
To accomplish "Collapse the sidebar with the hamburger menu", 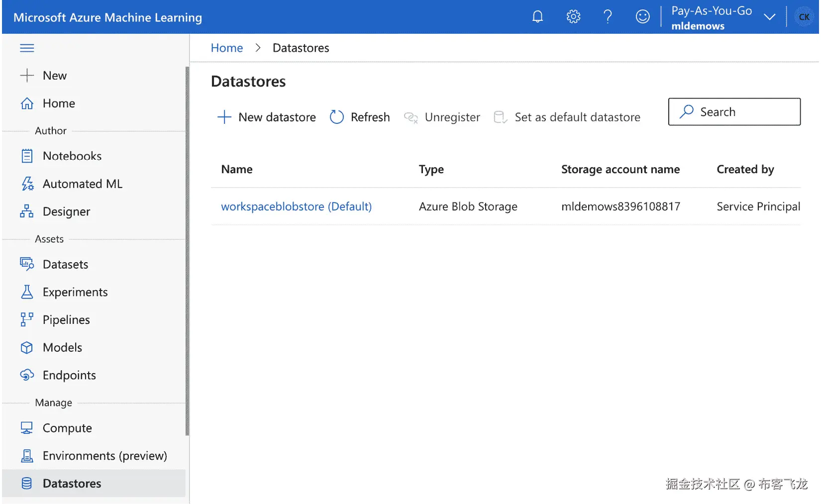I will tap(27, 48).
